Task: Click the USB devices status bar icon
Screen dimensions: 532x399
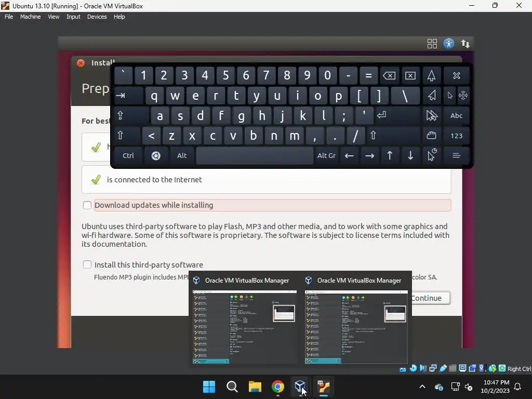Action: 443,368
